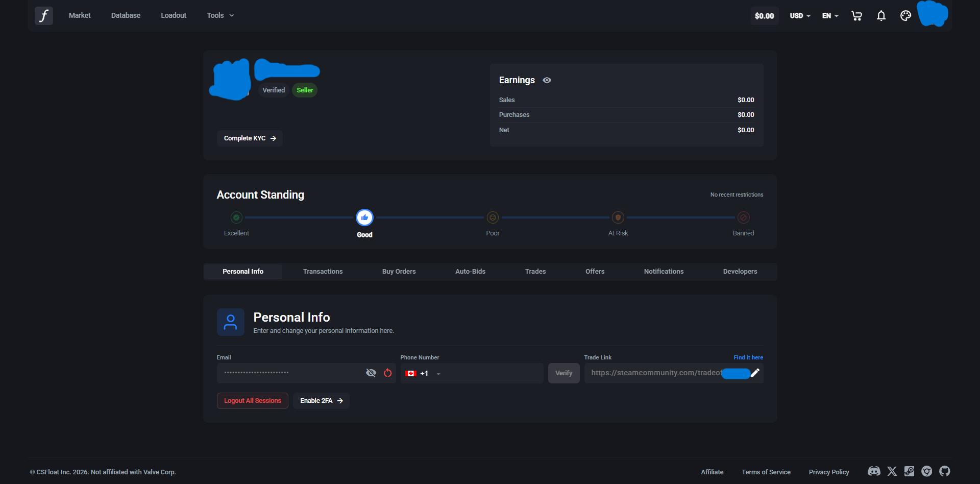Open the GitHub footer icon
The width and height of the screenshot is (980, 484).
945,471
